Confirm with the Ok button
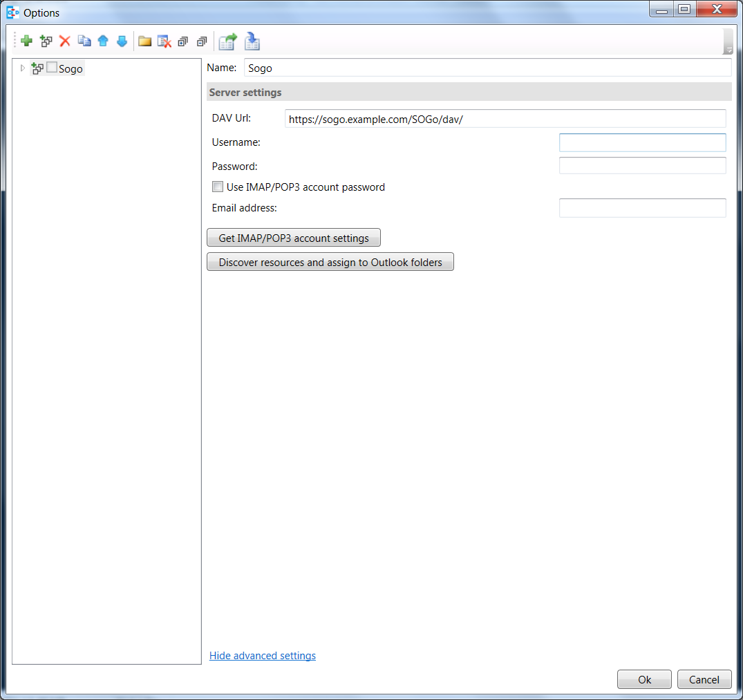 644,680
